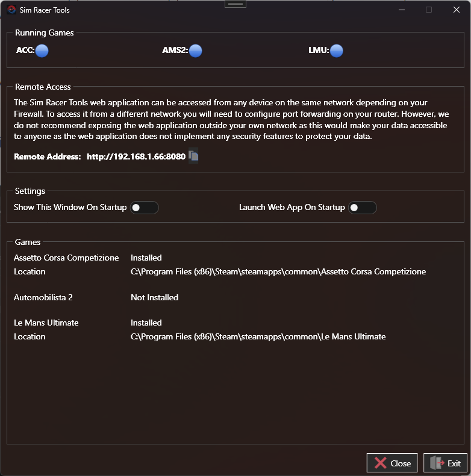Click the ACC: label

pyautogui.click(x=25, y=50)
